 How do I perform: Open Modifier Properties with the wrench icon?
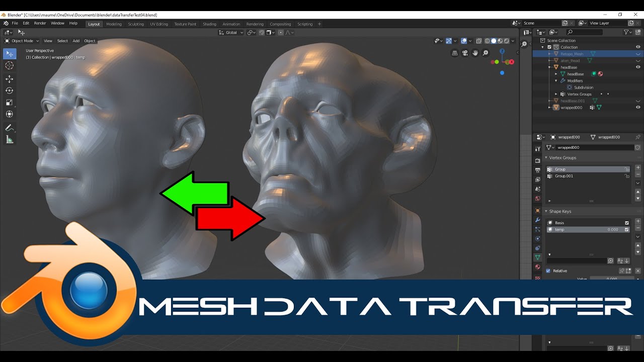[x=538, y=220]
